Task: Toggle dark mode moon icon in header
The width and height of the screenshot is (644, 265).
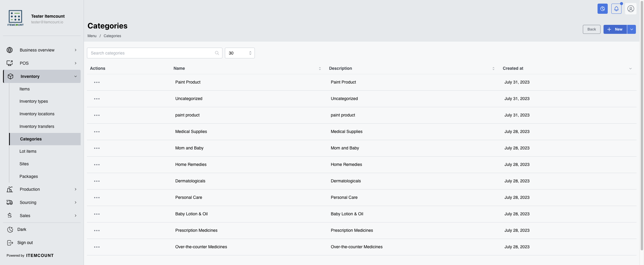Action: coord(602,9)
